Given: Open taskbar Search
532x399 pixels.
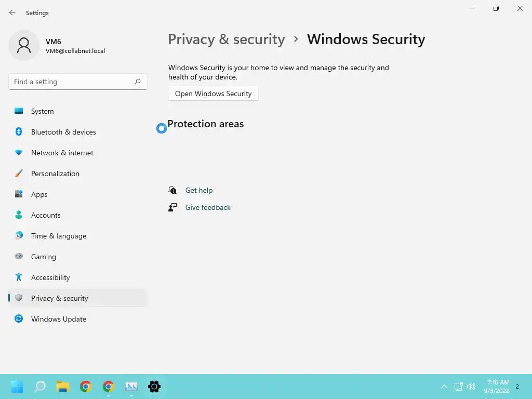Looking at the screenshot, I should (40, 387).
